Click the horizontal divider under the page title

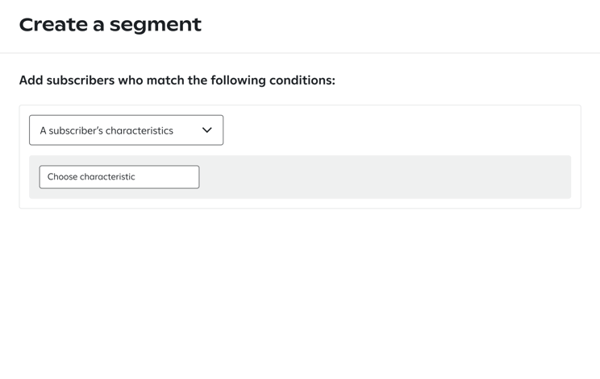click(x=300, y=53)
